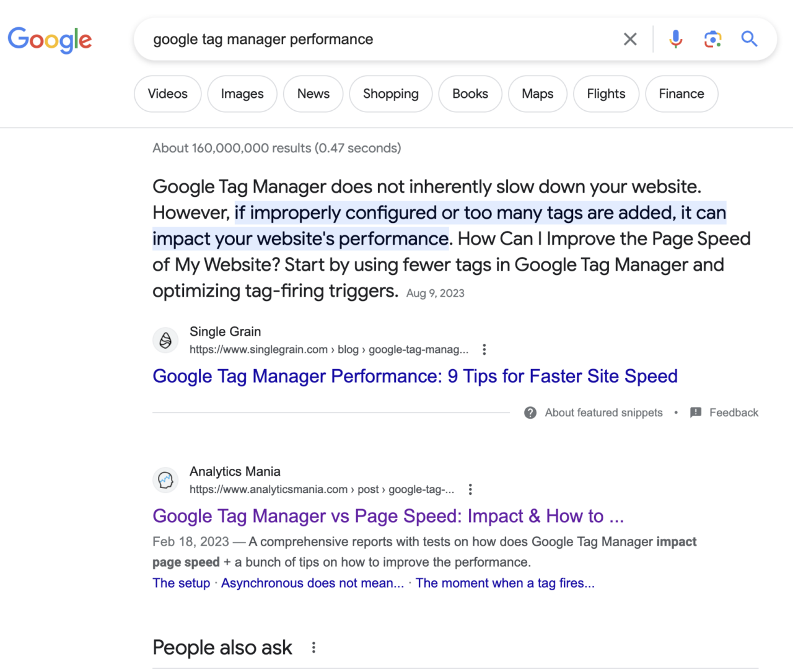Switch to Shopping results

[391, 94]
